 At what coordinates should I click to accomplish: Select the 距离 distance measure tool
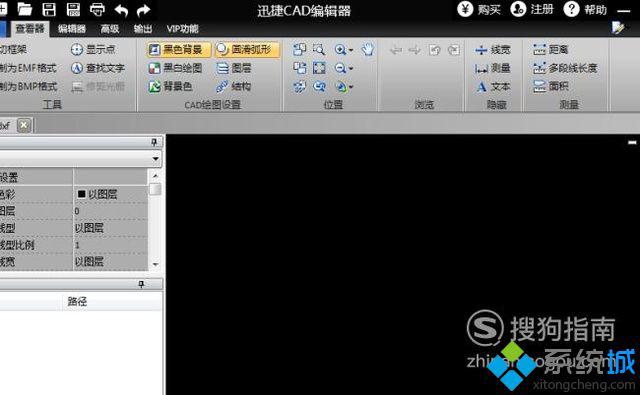[x=551, y=49]
